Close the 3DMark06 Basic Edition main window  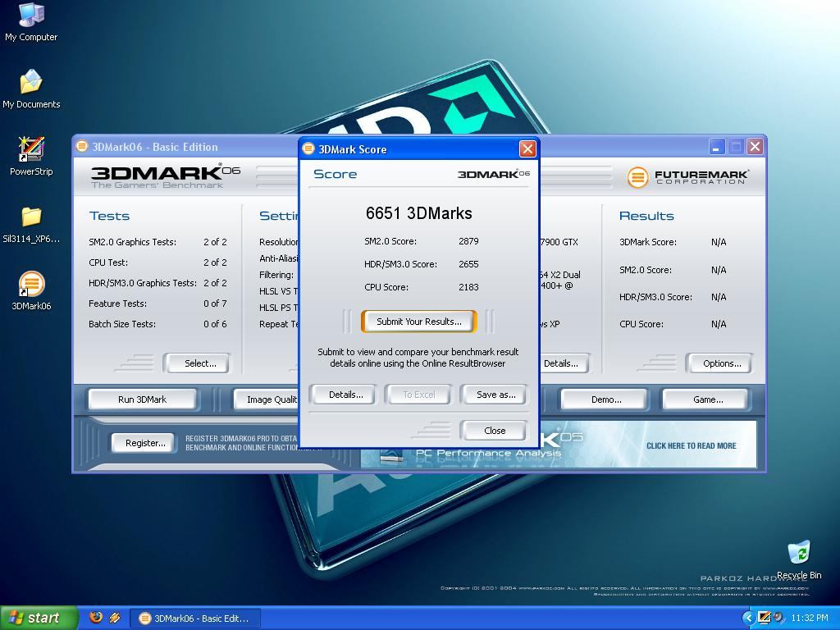click(x=756, y=146)
